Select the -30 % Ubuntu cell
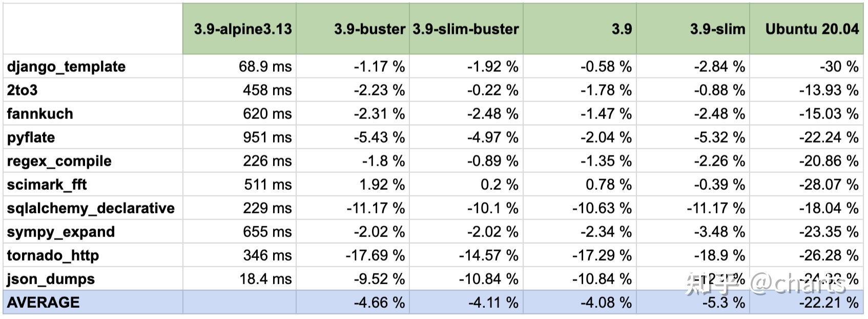The image size is (868, 319). tap(838, 67)
